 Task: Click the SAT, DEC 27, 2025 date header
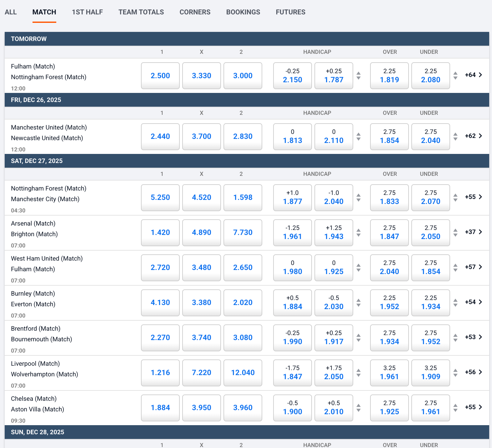click(247, 161)
